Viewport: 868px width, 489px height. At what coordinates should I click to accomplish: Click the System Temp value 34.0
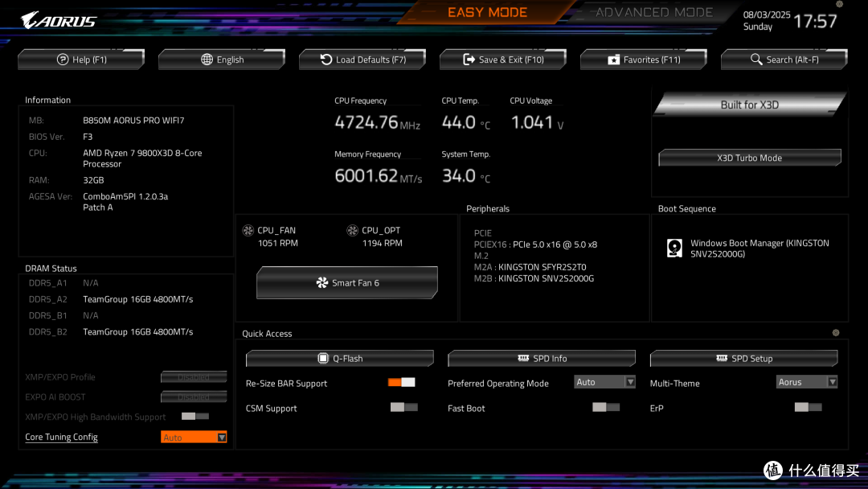(458, 176)
